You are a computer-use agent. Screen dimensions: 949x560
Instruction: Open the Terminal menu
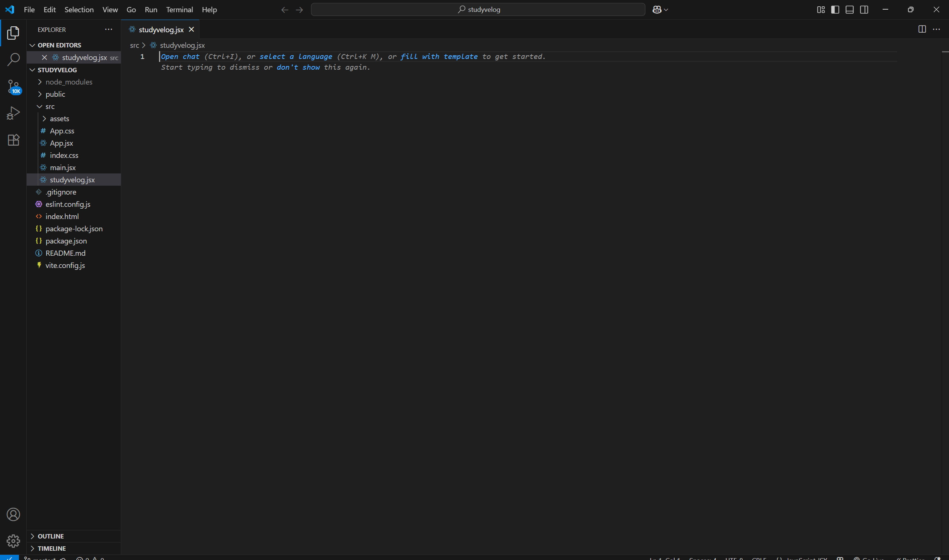(x=179, y=10)
